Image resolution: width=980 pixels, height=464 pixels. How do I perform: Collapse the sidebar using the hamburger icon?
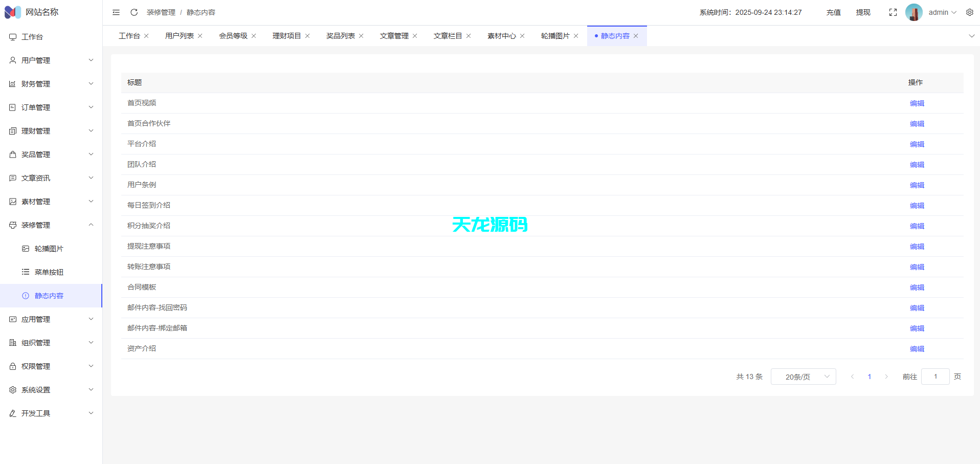click(x=116, y=12)
